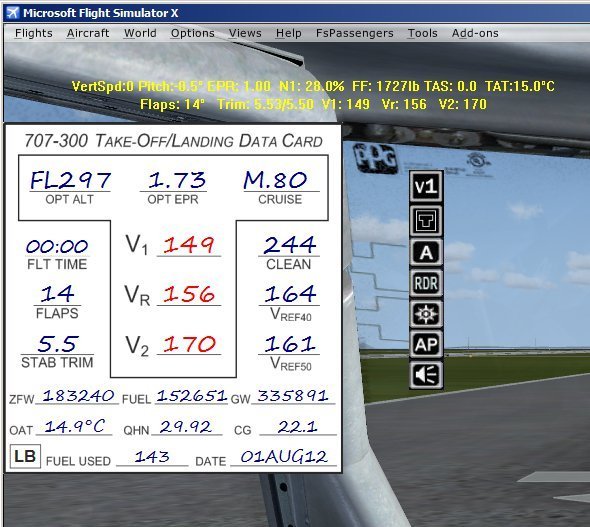Open the Views menu

tap(245, 33)
